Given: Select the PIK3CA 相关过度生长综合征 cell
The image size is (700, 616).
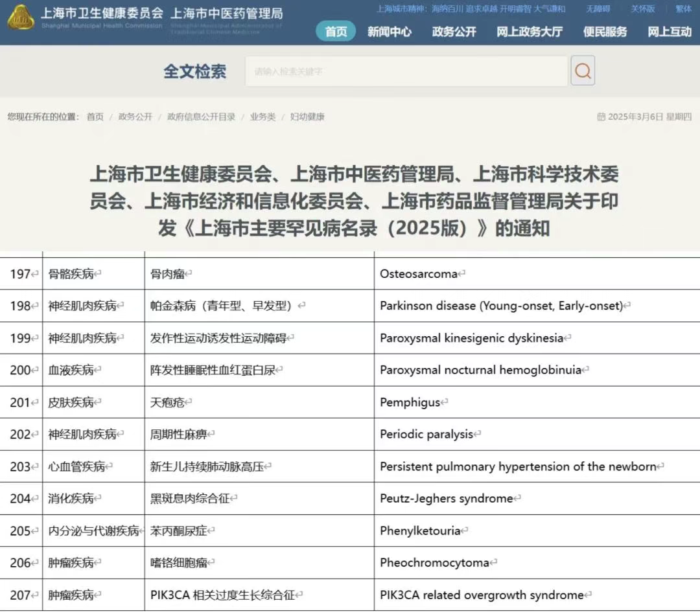Looking at the screenshot, I should coord(259,595).
